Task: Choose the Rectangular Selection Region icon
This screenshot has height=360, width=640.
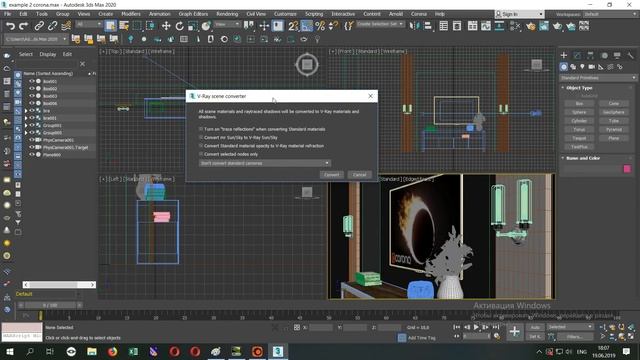Action: (137, 26)
